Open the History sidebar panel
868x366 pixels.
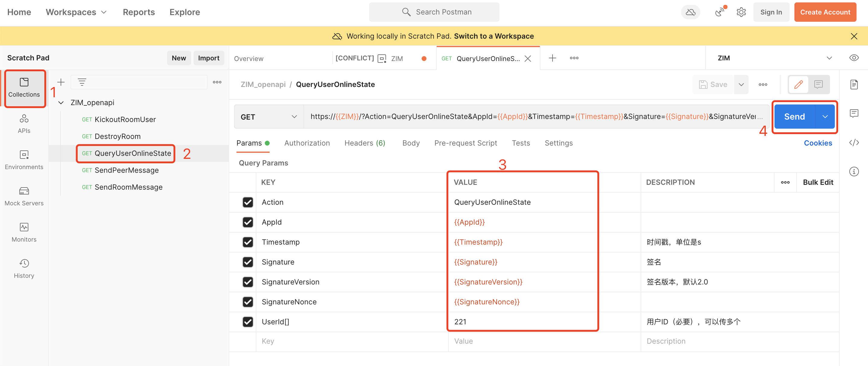24,269
